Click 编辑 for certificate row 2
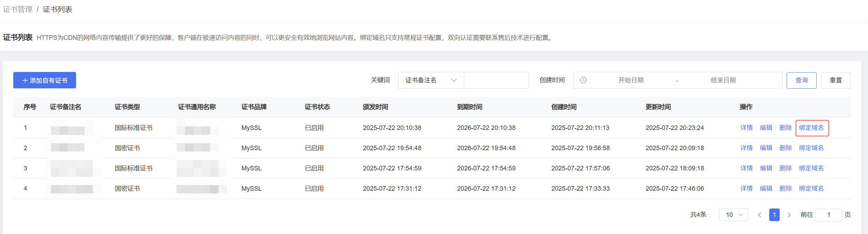The width and height of the screenshot is (868, 234). [766, 148]
